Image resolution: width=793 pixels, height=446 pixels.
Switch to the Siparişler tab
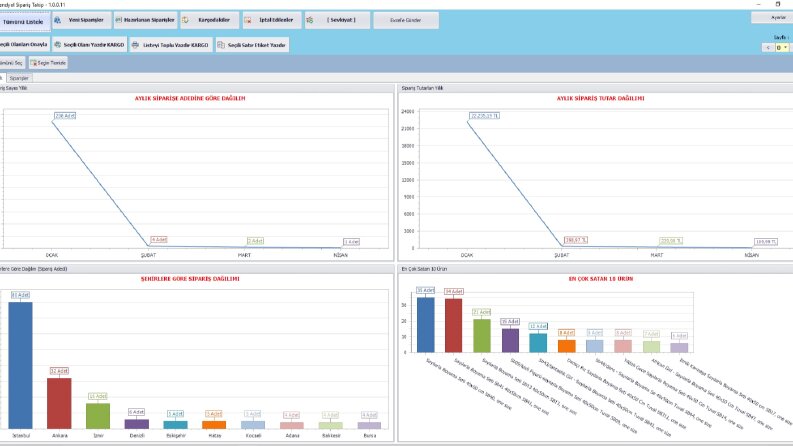point(19,78)
